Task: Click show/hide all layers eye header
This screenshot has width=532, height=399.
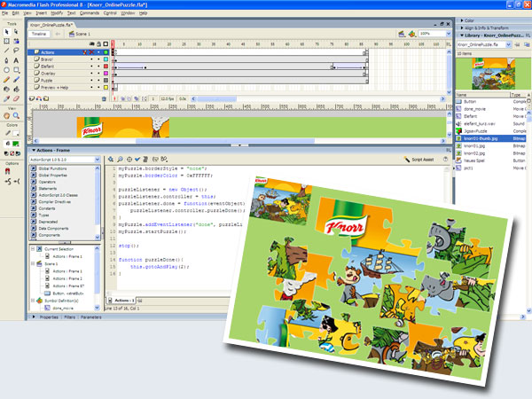Action: pyautogui.click(x=91, y=44)
